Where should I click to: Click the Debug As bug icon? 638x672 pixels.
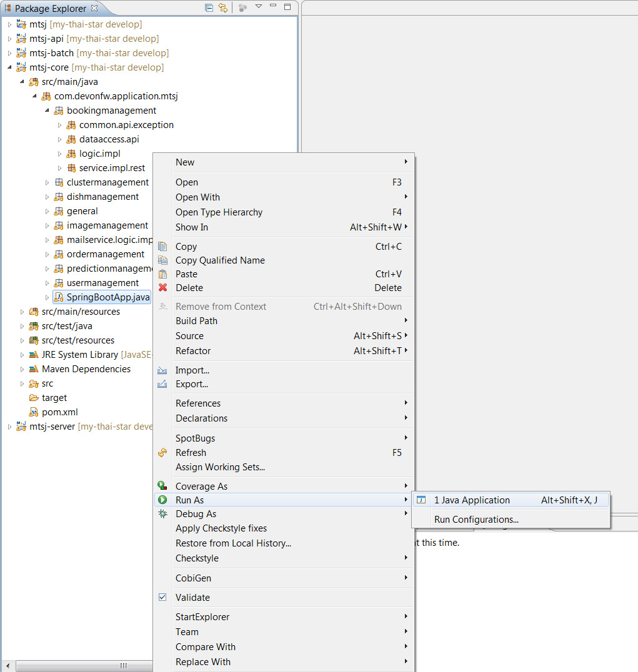[162, 513]
